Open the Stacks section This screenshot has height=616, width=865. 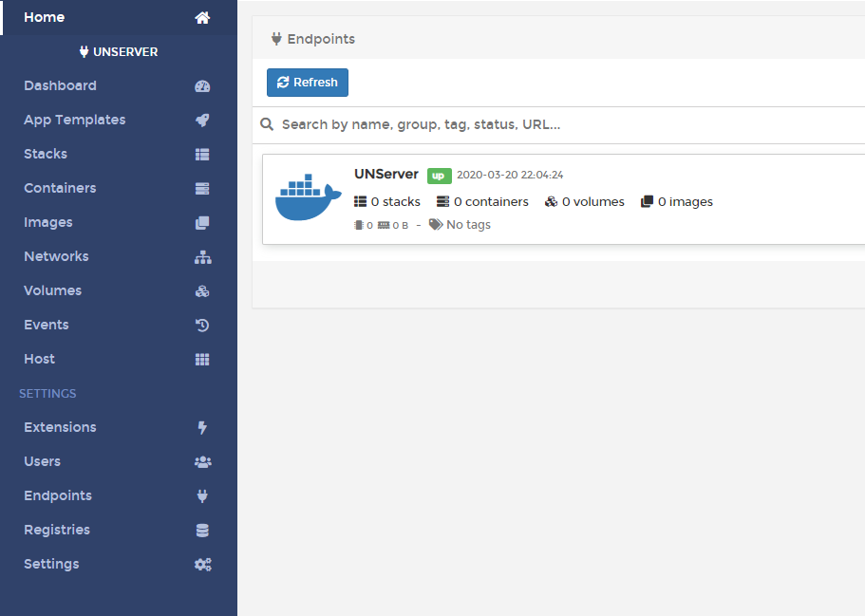[119, 154]
